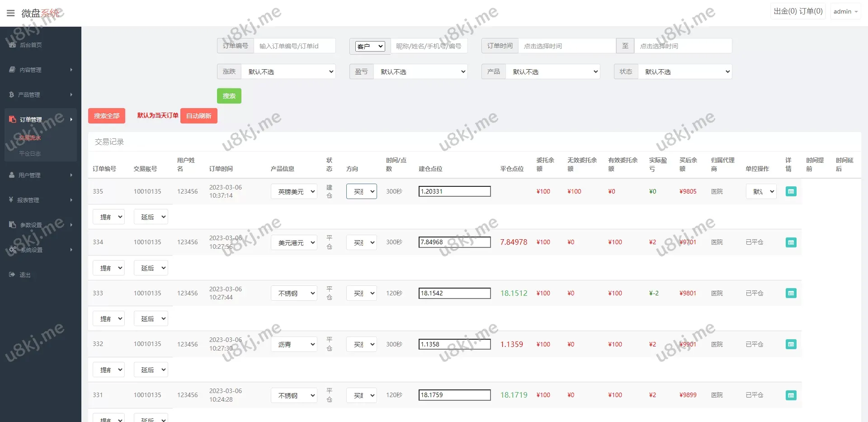Click the hamburger menu icon in header
Screen dimensions: 868x422
coord(11,13)
